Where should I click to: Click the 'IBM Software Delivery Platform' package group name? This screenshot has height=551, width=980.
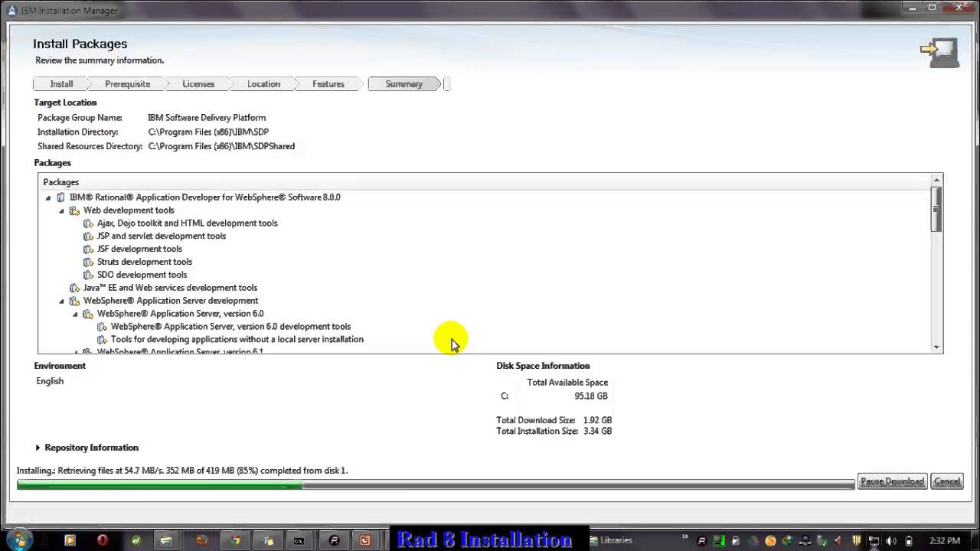(207, 118)
